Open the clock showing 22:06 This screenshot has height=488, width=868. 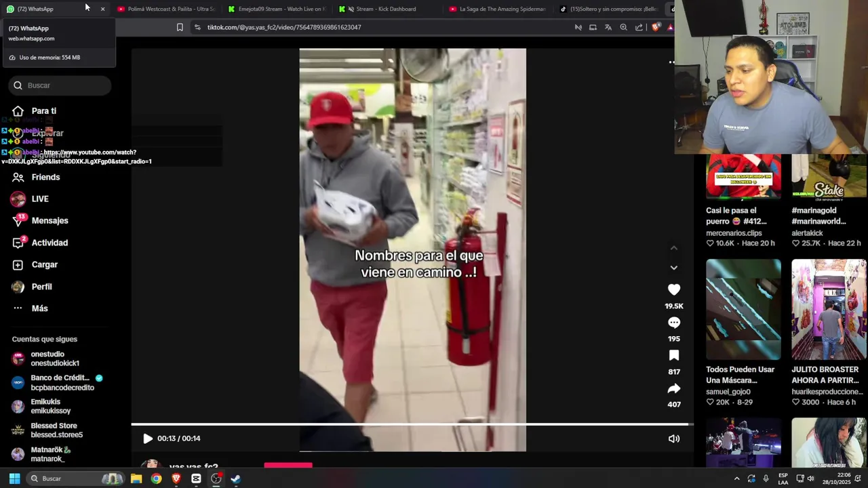click(x=837, y=479)
